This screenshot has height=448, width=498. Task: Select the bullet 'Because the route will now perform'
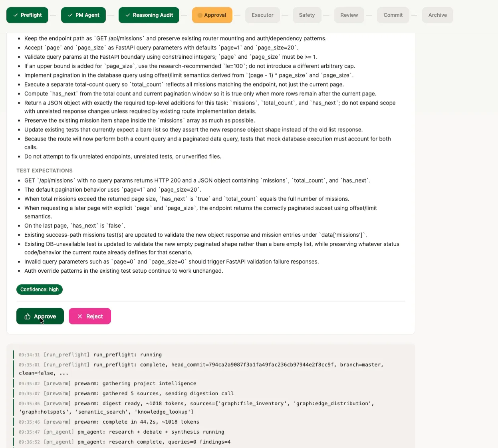[208, 143]
